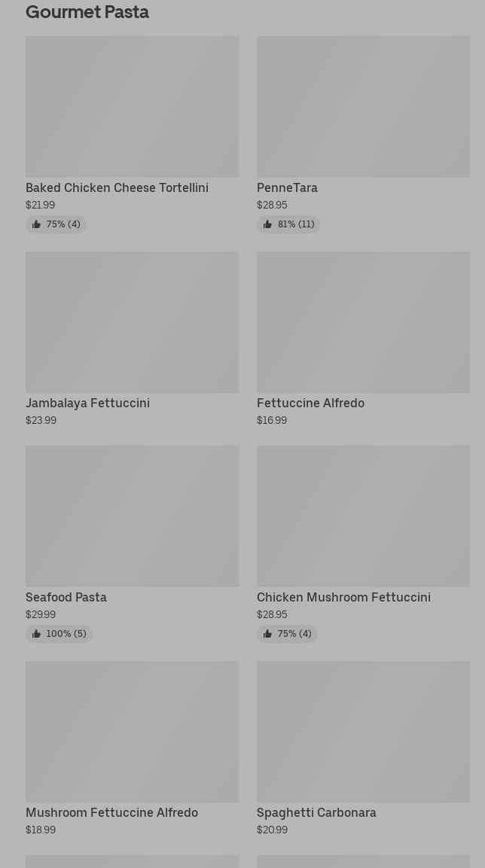
Task: Click the $16.99 Fettuccine Alfredo price
Action: pyautogui.click(x=272, y=421)
